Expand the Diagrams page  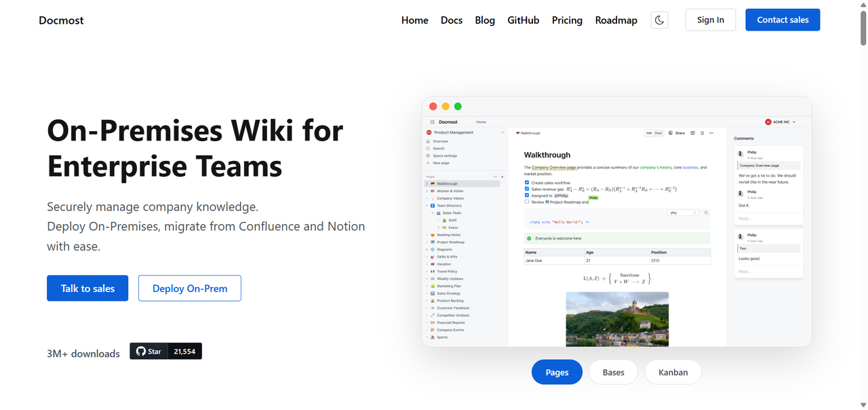click(427, 250)
